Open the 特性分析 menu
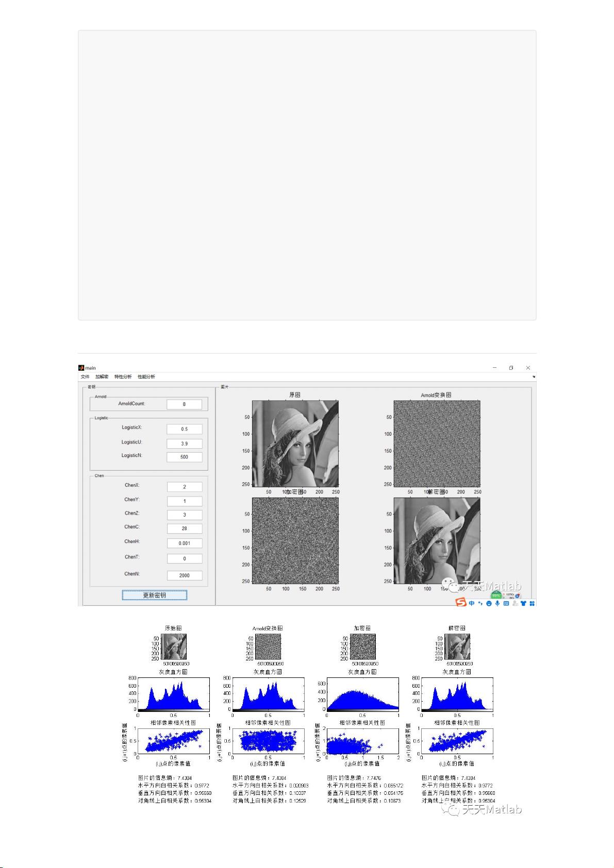The image size is (614, 868). 123,377
